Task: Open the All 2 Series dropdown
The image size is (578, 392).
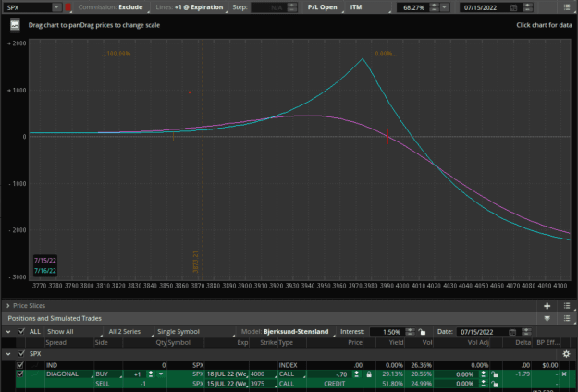Action: point(129,332)
